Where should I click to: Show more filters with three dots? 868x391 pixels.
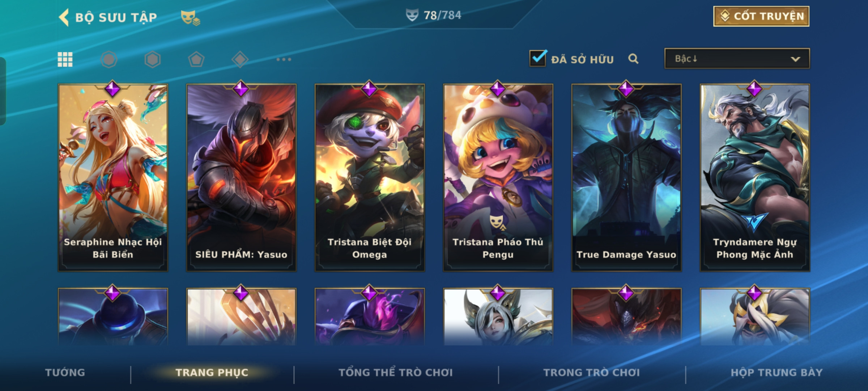(284, 59)
